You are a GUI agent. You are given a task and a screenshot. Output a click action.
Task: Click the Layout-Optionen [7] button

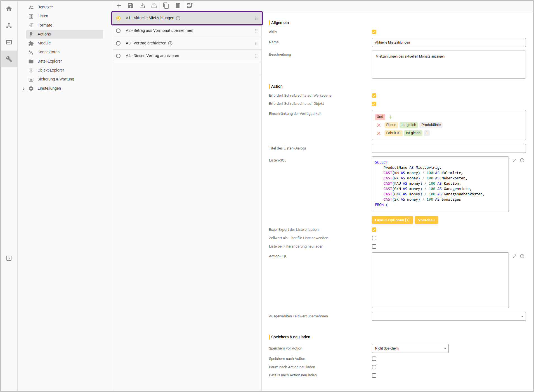pos(392,220)
